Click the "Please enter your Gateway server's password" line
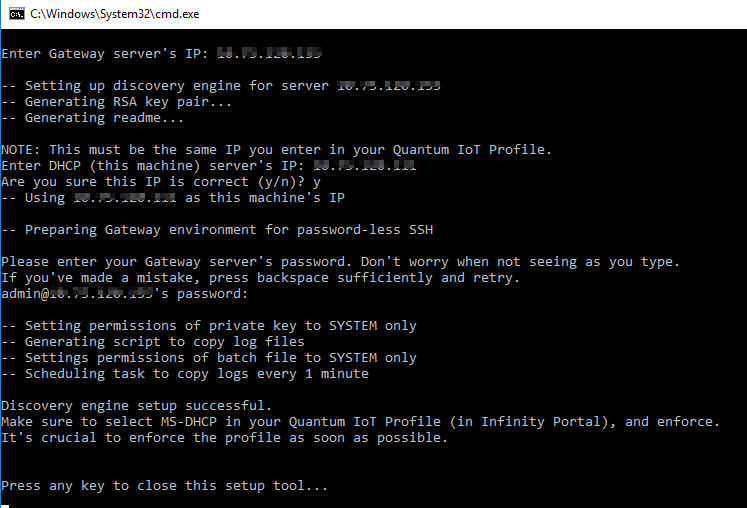This screenshot has width=747, height=508. point(341,262)
